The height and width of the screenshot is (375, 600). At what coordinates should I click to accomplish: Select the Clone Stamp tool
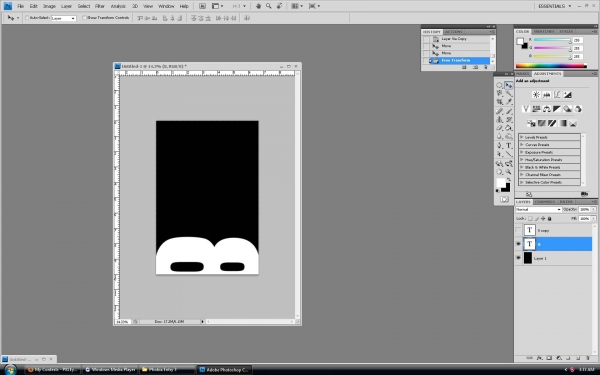tap(499, 120)
